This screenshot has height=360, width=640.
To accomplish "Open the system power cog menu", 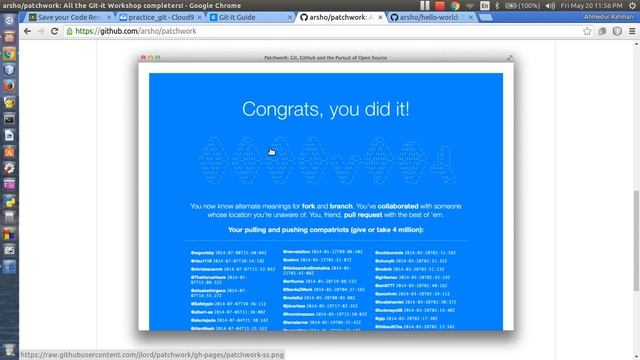I will click(632, 6).
